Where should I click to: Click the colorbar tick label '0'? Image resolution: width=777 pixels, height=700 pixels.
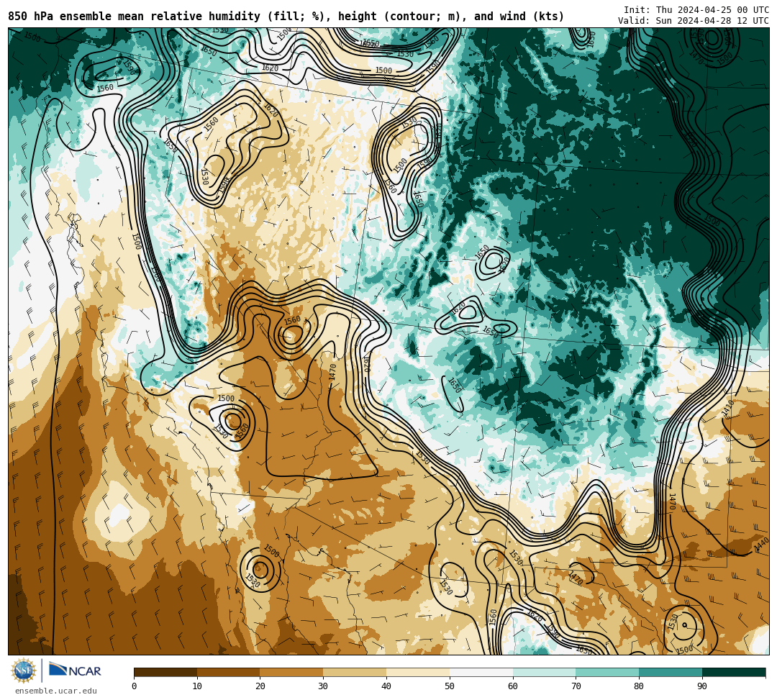(x=135, y=686)
